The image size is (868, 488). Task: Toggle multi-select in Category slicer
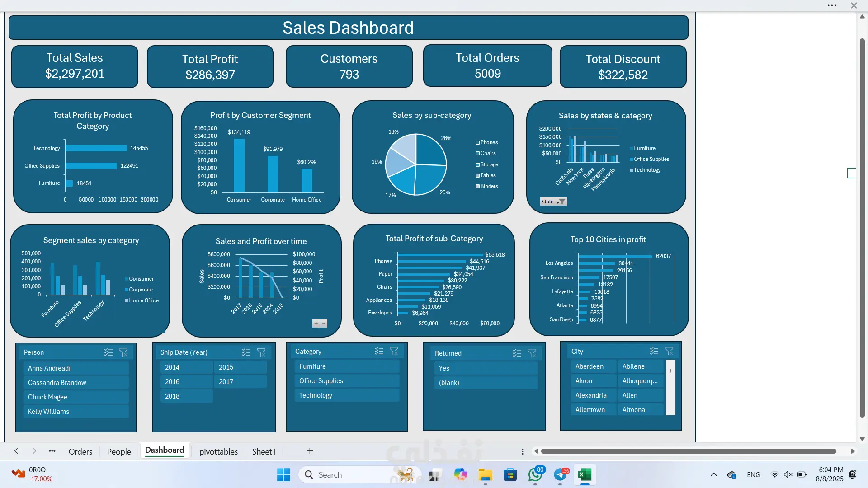379,352
